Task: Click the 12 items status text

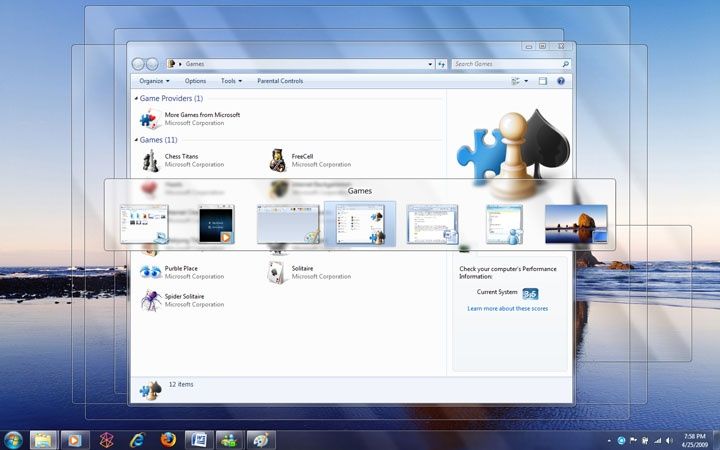Action: pos(181,384)
